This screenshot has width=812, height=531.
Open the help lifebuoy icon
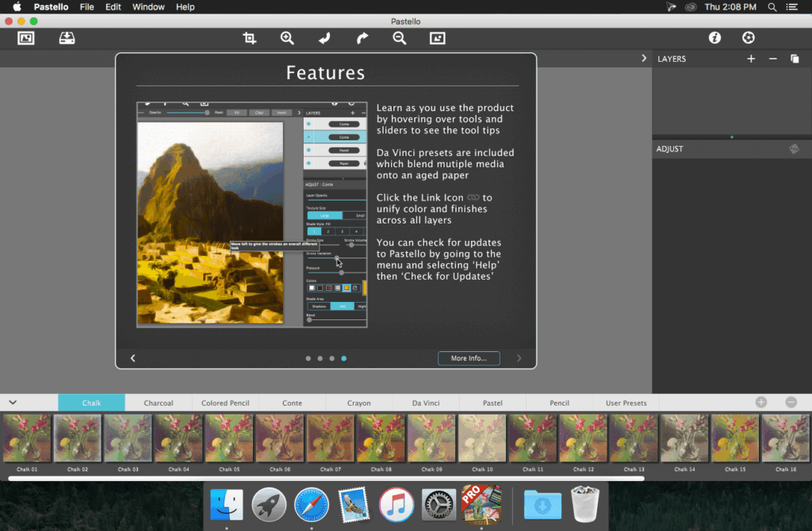749,38
